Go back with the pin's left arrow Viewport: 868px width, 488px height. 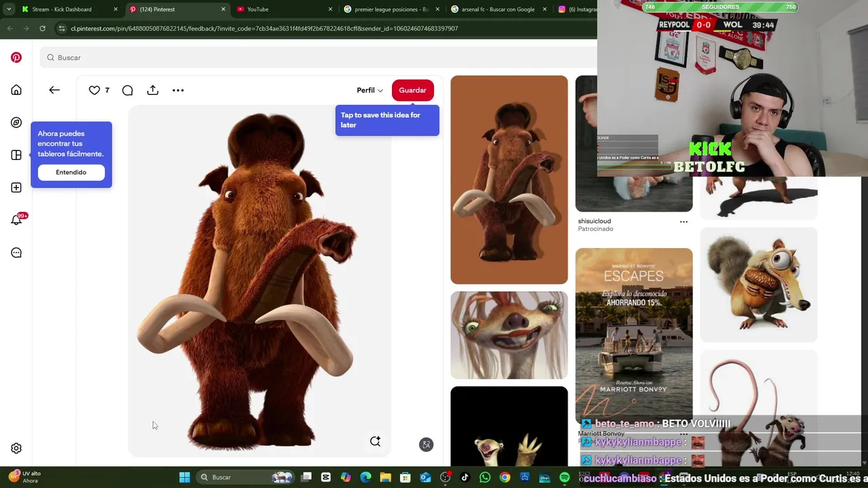pyautogui.click(x=54, y=90)
